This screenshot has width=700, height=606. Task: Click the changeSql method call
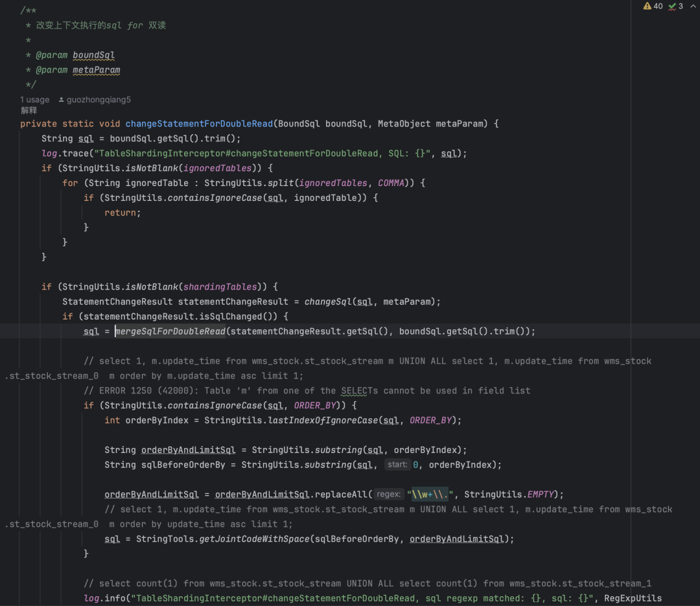[x=328, y=302]
